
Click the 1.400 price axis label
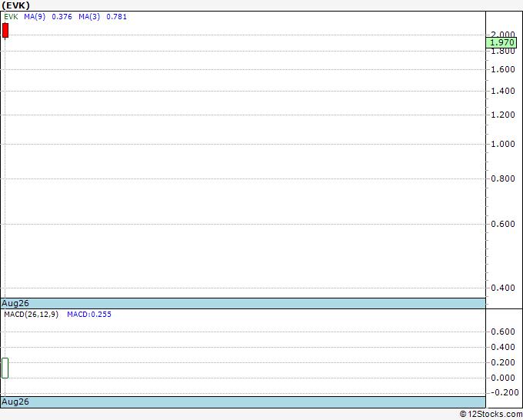coord(503,91)
